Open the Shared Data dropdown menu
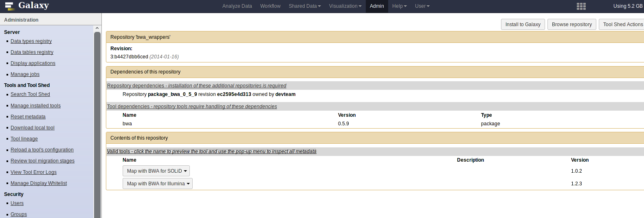 (305, 6)
